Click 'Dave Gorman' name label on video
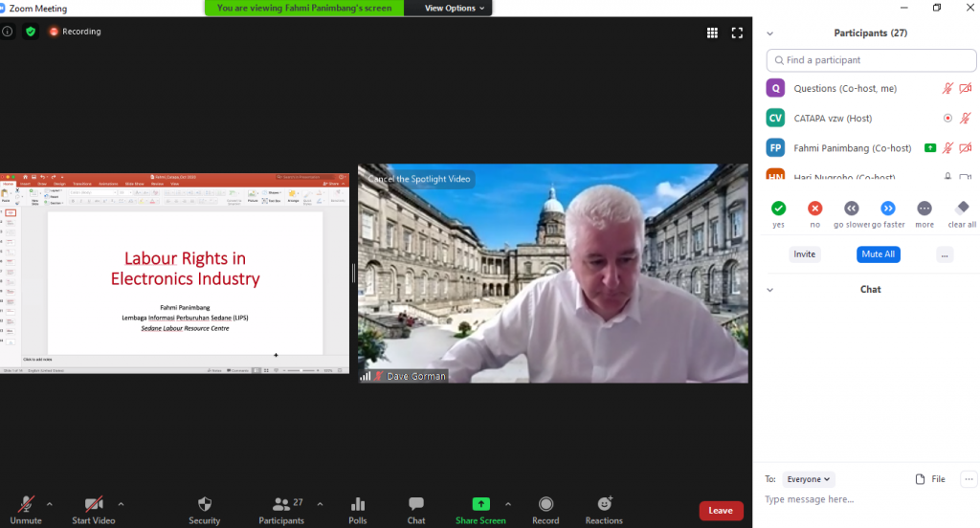The image size is (980, 528). click(416, 376)
